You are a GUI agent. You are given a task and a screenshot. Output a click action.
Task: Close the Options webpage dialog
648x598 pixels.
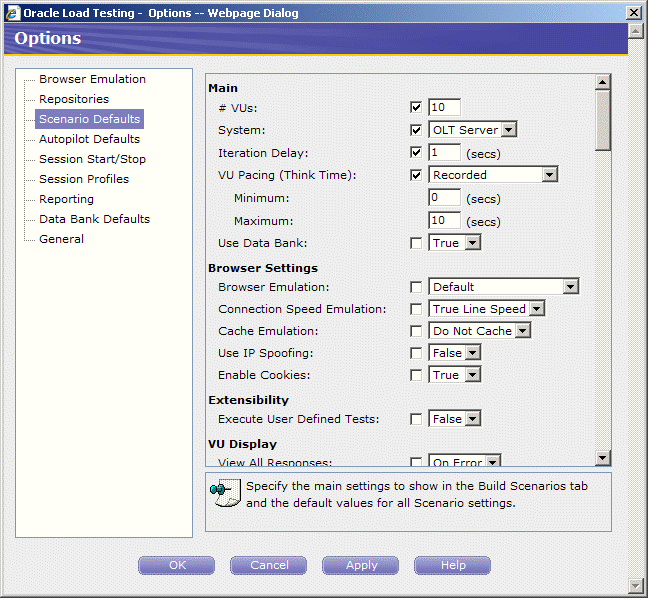(x=634, y=13)
